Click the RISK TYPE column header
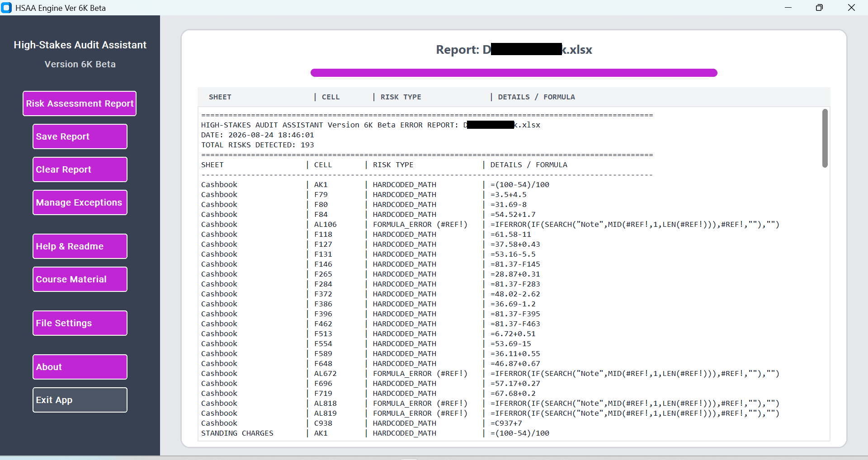 coord(401,97)
